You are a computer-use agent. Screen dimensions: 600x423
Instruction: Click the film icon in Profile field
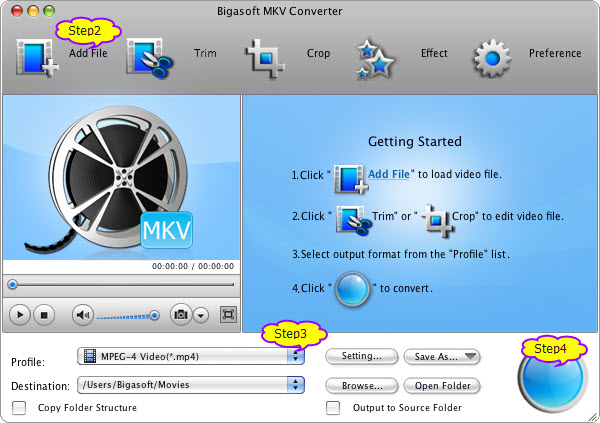90,356
